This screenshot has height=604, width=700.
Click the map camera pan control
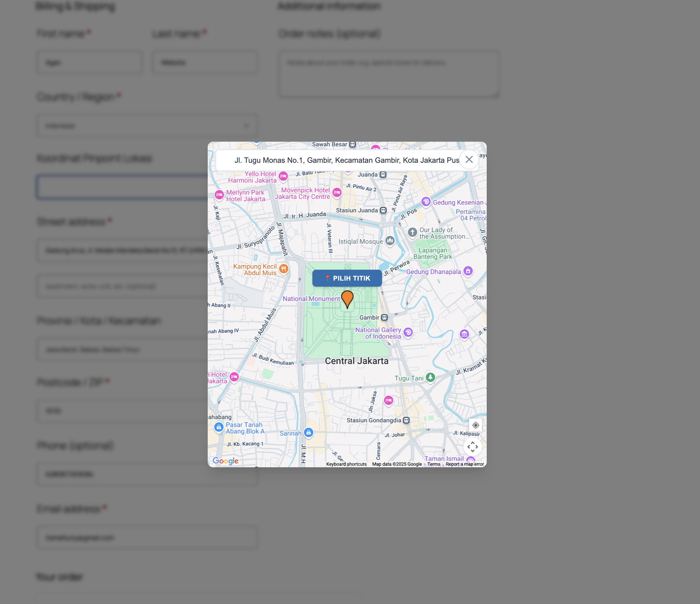coord(473,446)
